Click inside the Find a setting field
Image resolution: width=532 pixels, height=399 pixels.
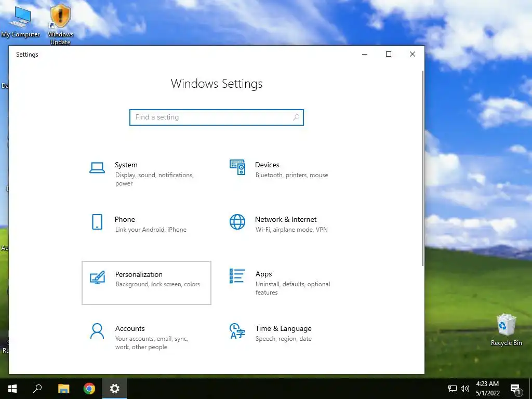217,117
